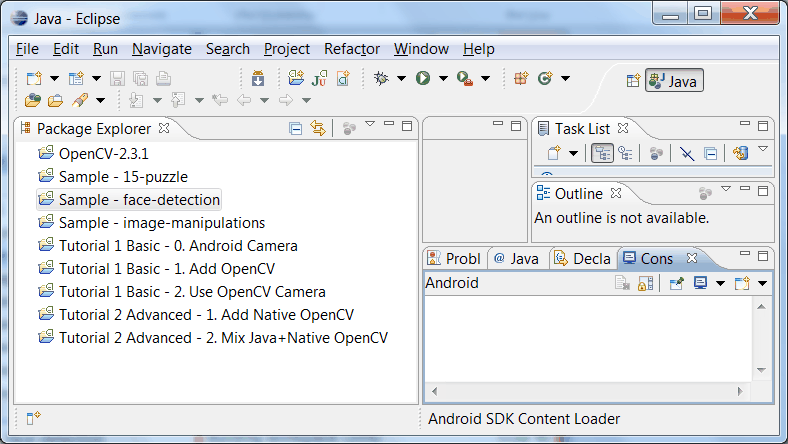Viewport: 788px width, 444px height.
Task: Minimize the Package Explorer view
Action: [389, 123]
